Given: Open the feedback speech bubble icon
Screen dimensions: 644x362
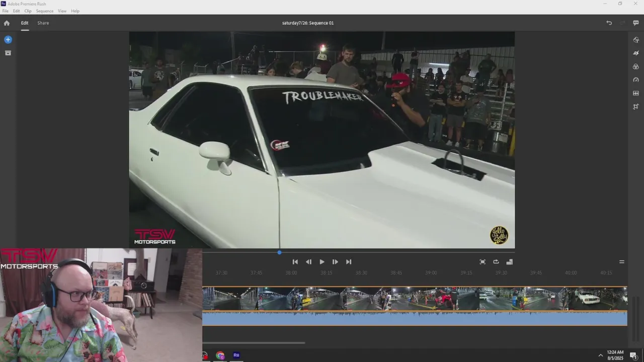Looking at the screenshot, I should (x=636, y=23).
